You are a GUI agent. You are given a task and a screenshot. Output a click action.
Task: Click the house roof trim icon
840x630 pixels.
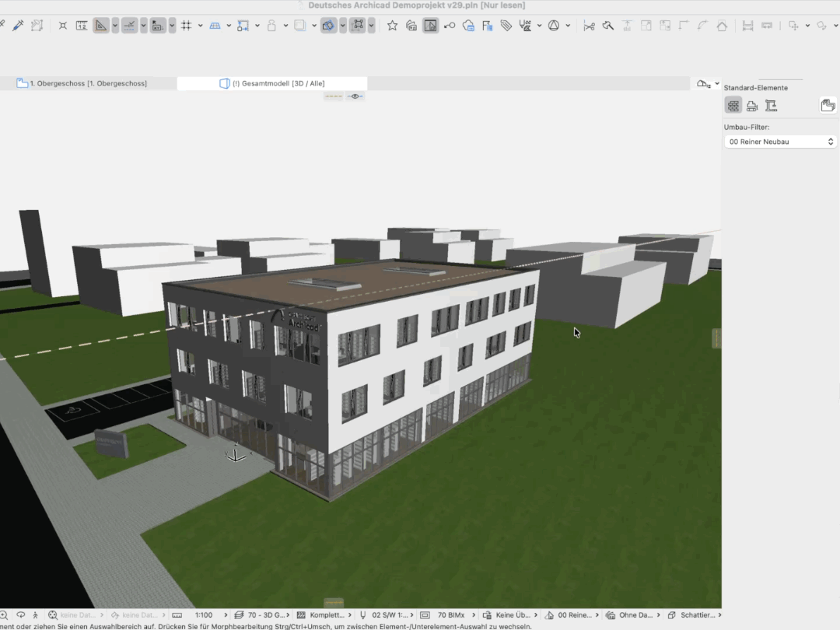point(722,25)
